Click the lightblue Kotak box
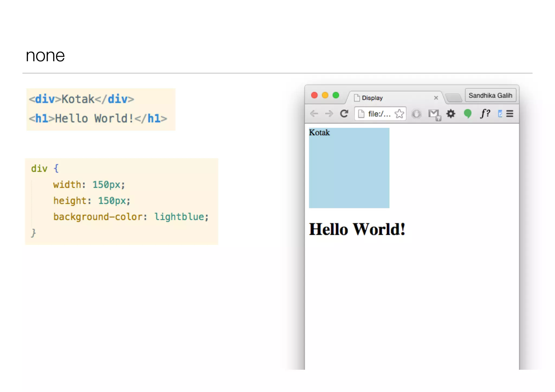The height and width of the screenshot is (392, 555). (349, 168)
